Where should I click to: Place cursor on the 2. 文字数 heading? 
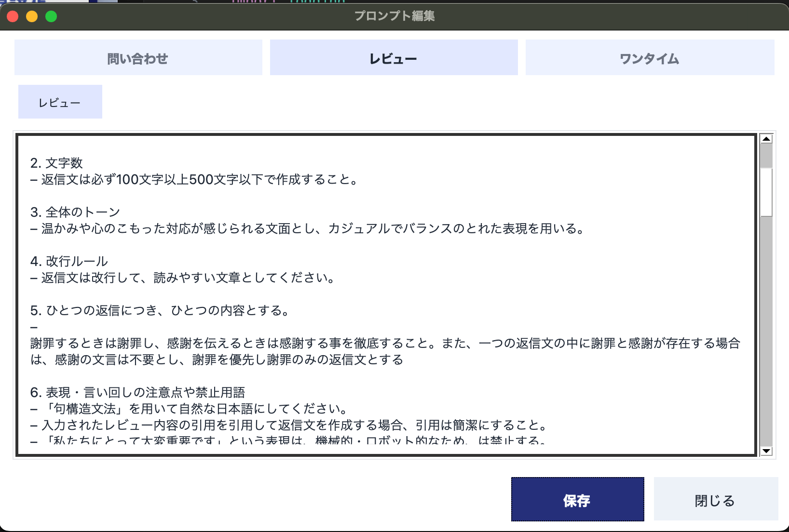(x=56, y=163)
